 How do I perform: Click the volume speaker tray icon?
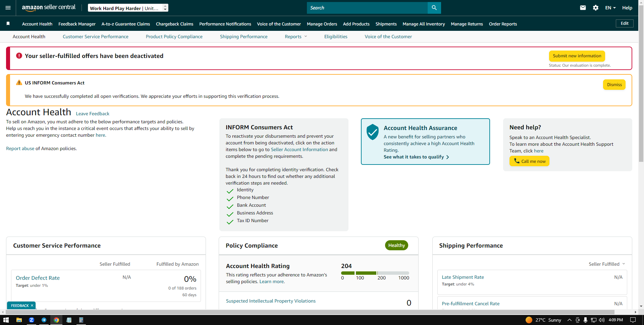pos(602,320)
